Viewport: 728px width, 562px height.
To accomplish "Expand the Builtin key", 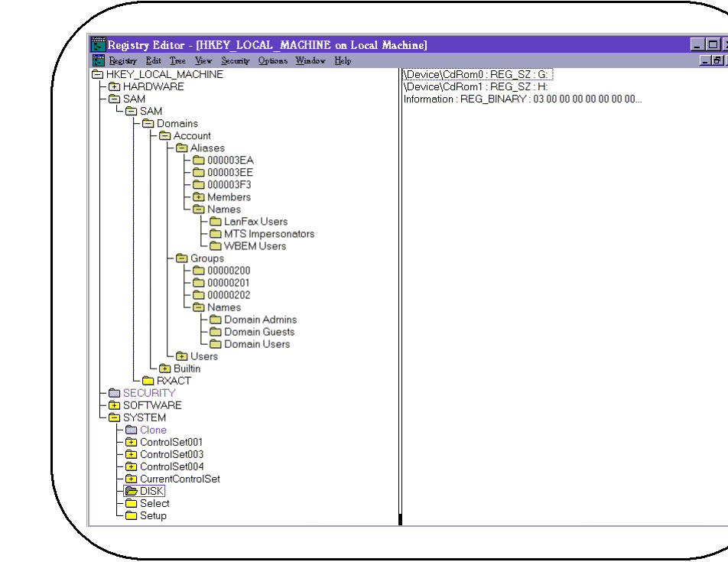I will 164,369.
